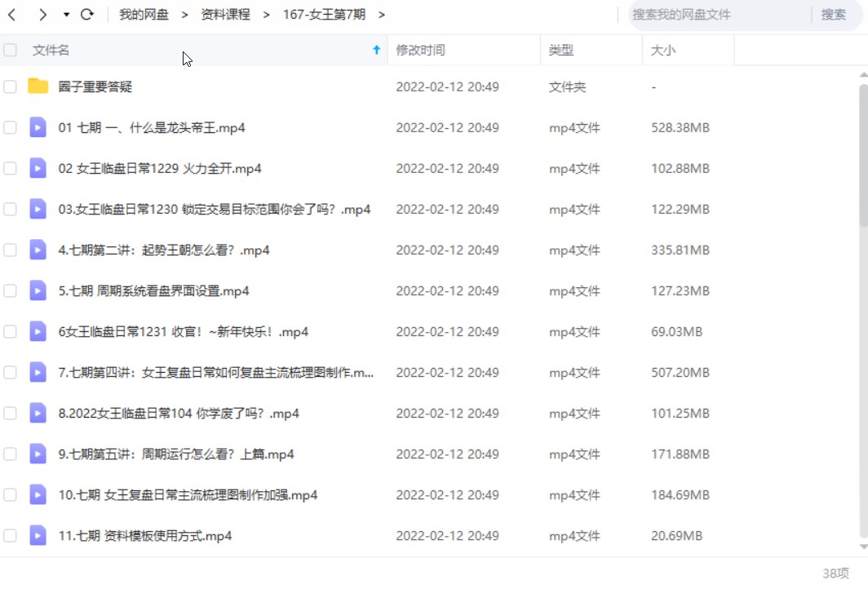Viewport: 868px width, 589px height.
Task: Open the 我的网盘 breadcrumb
Action: tap(144, 14)
